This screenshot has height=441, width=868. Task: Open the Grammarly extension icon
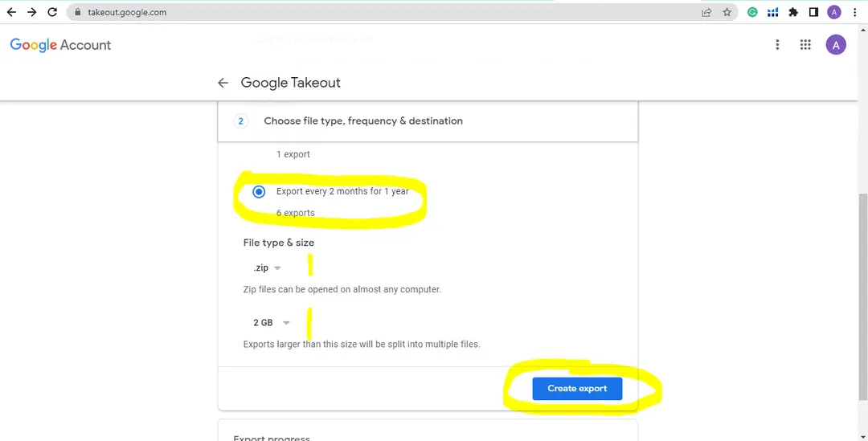pos(752,11)
